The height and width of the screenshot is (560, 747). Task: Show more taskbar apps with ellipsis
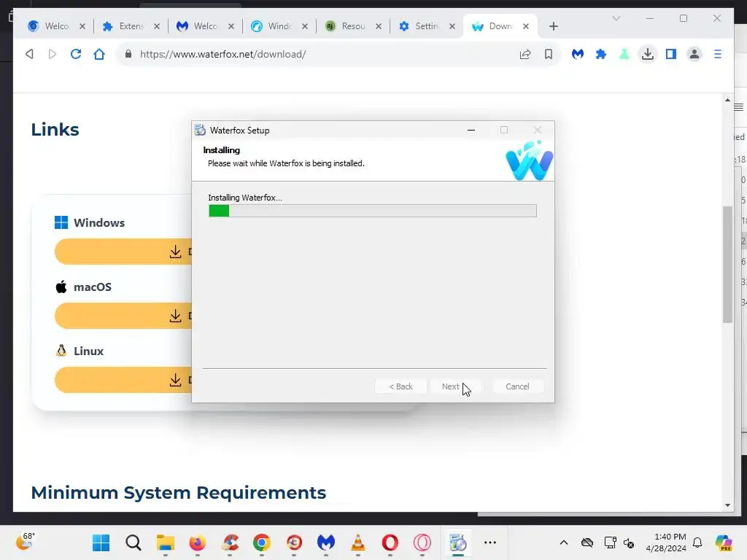click(489, 542)
